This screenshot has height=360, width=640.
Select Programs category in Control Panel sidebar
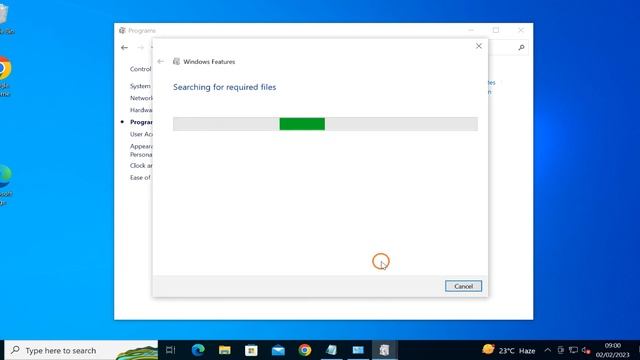(x=141, y=122)
